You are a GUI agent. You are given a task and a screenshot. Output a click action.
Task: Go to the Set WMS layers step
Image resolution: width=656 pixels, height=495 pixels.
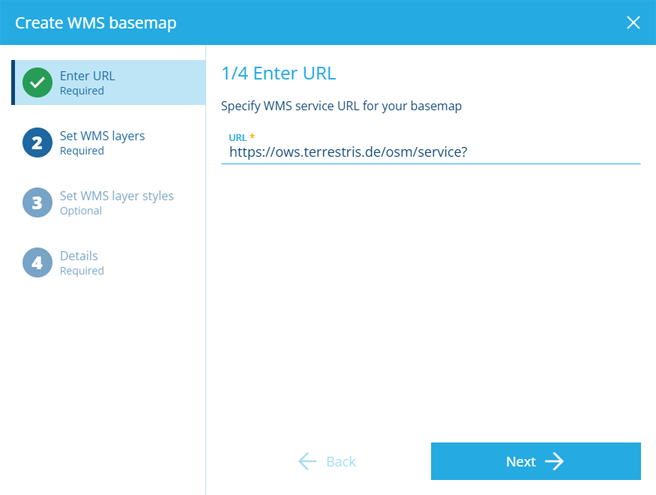point(108,142)
